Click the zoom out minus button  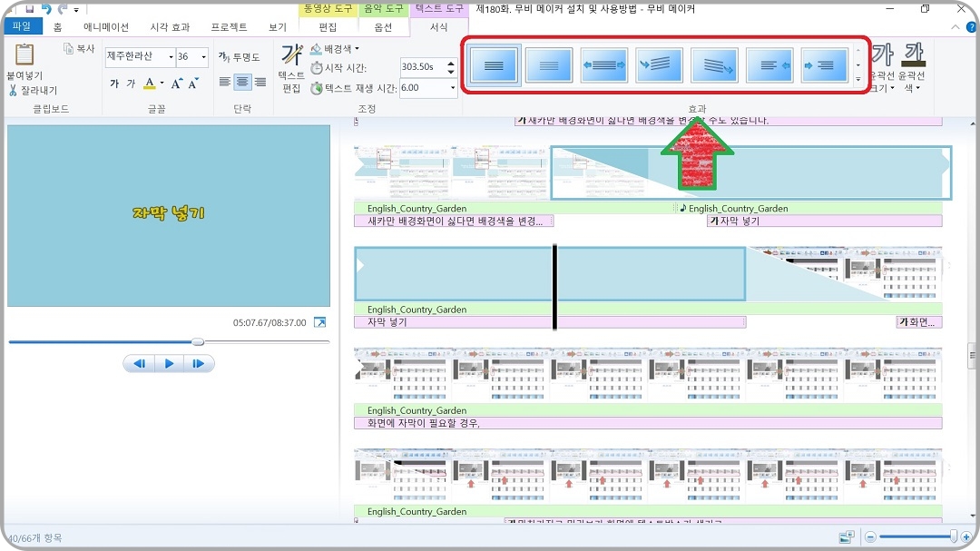click(870, 536)
